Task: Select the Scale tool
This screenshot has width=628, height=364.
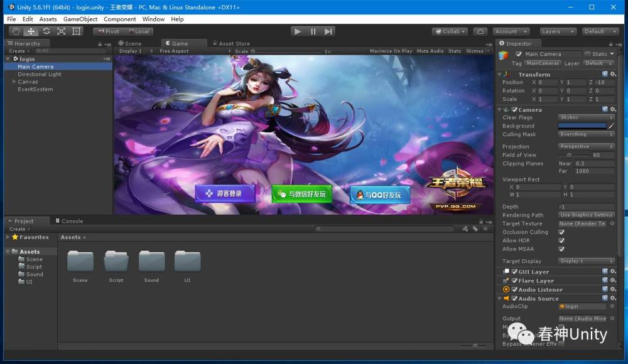Action: 61,31
